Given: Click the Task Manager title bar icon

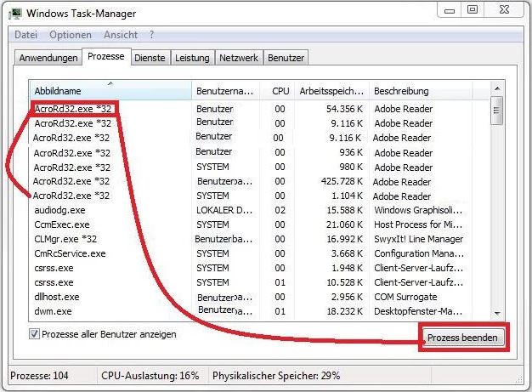Looking at the screenshot, I should coord(16,13).
